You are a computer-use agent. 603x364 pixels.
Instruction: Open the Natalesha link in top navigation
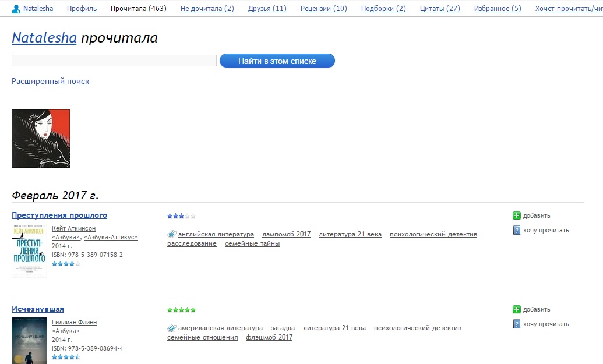[x=38, y=9]
